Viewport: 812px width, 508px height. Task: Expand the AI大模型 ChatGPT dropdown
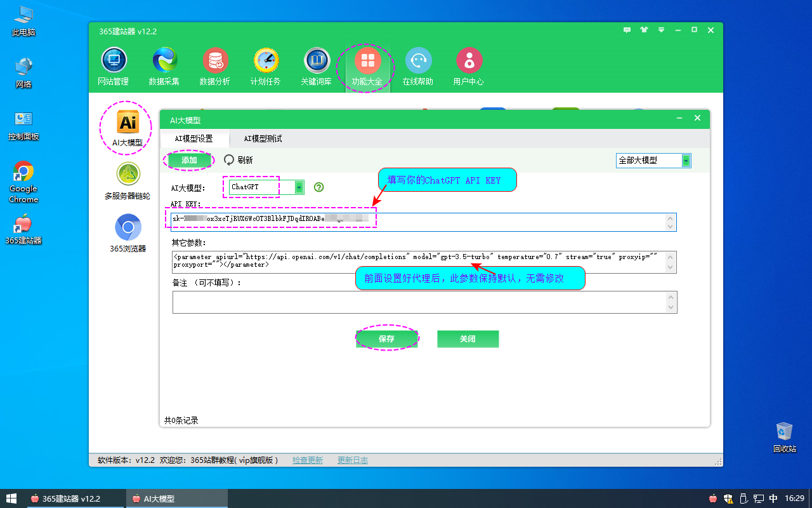[299, 187]
